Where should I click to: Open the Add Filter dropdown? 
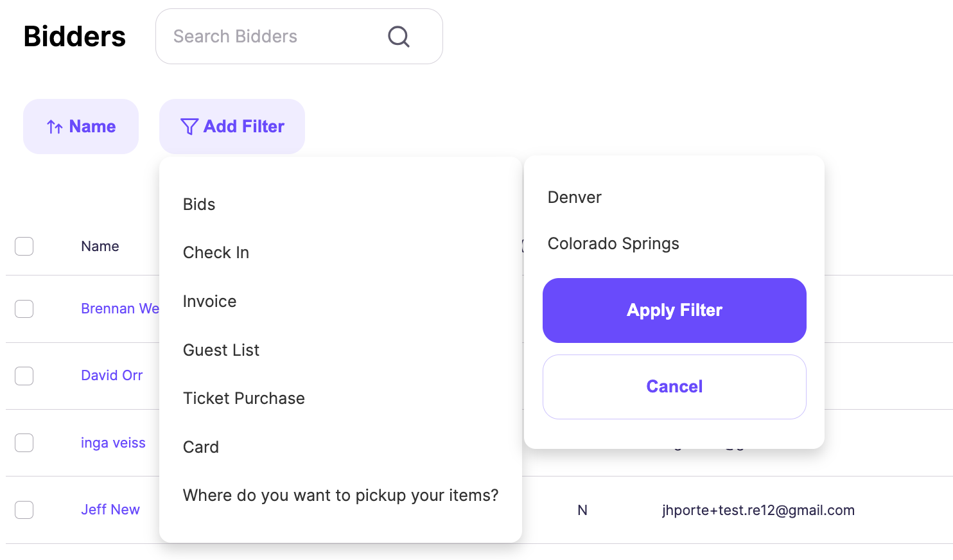[232, 127]
